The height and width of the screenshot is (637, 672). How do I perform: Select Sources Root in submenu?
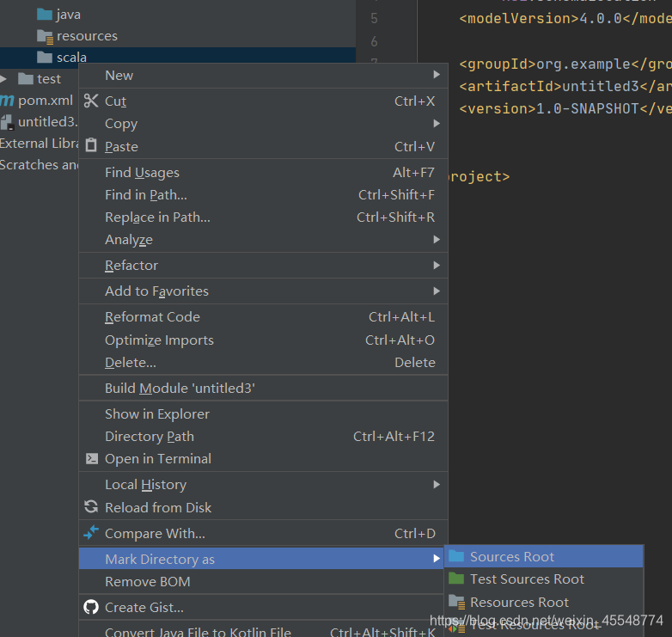click(x=544, y=556)
